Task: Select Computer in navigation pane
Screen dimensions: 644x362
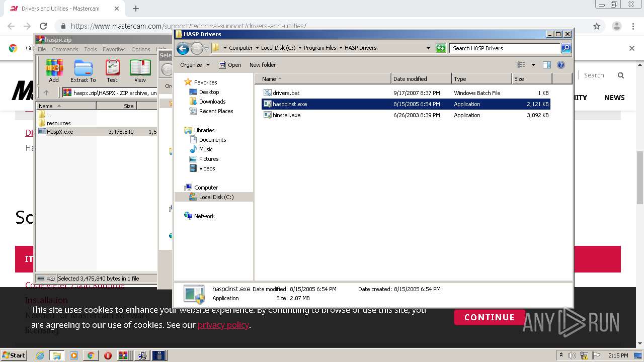Action: point(206,188)
